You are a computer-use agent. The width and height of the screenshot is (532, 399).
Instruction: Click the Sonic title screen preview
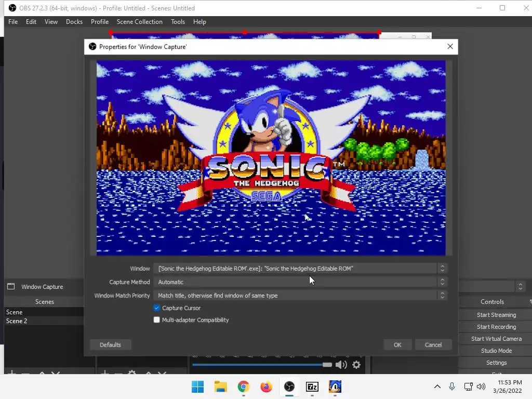click(x=271, y=158)
